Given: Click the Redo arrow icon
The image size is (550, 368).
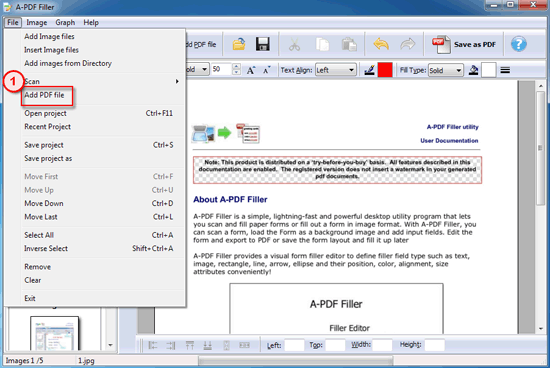Looking at the screenshot, I should [408, 44].
